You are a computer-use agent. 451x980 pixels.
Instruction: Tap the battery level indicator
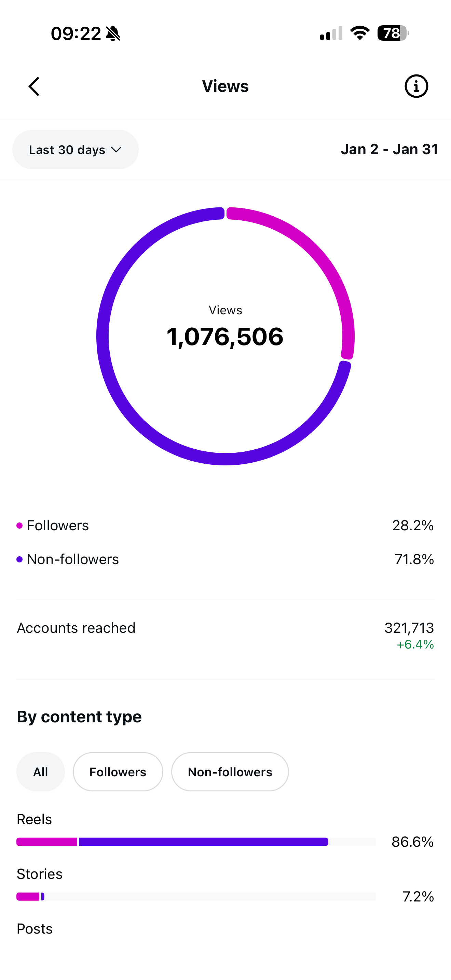coord(393,33)
